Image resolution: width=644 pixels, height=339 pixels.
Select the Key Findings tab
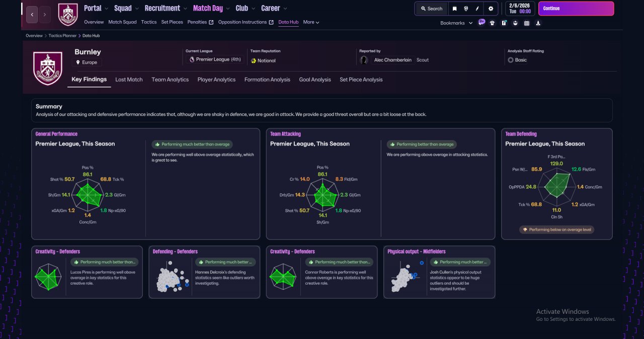(89, 80)
